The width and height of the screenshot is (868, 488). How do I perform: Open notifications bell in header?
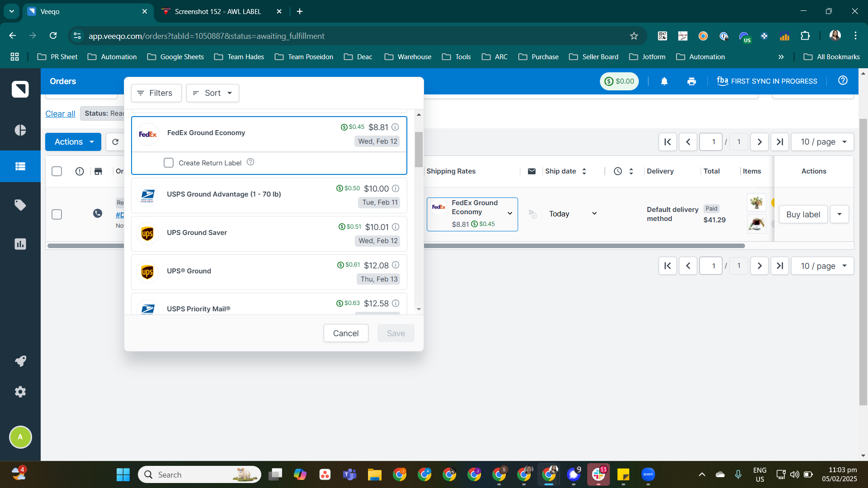(x=664, y=81)
